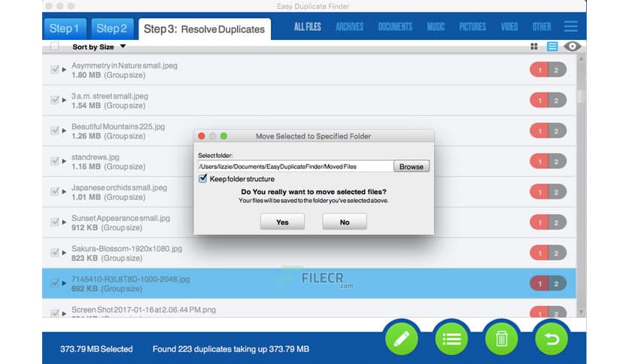This screenshot has width=629, height=364.
Task: Click the 1|2 badge for Beautiful Mountains 225
Action: click(x=548, y=131)
